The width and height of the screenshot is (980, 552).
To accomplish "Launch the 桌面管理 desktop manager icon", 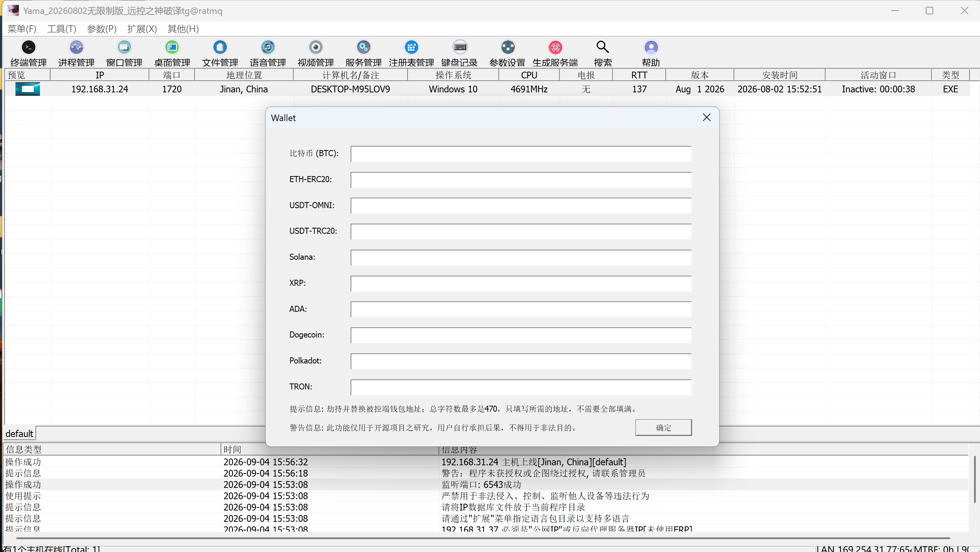I will (x=172, y=48).
